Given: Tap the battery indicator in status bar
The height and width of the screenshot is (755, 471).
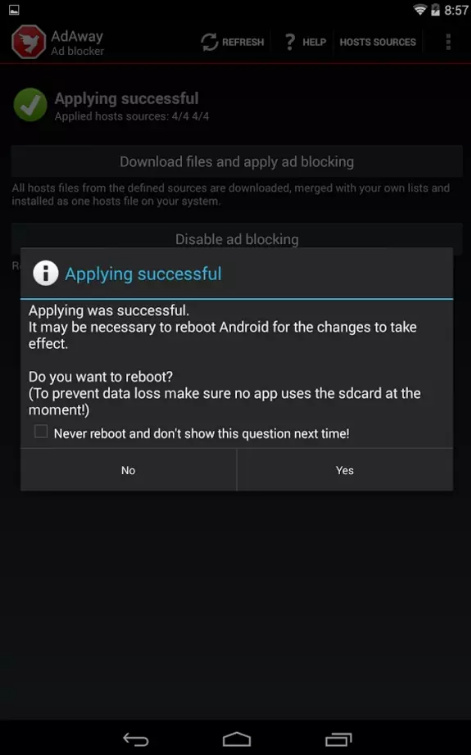Looking at the screenshot, I should click(x=435, y=10).
